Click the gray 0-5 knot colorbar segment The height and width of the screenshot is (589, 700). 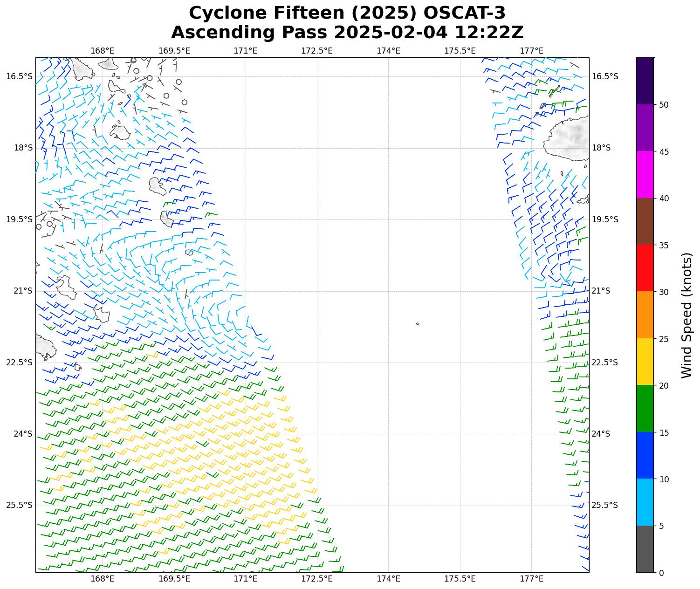(x=645, y=548)
